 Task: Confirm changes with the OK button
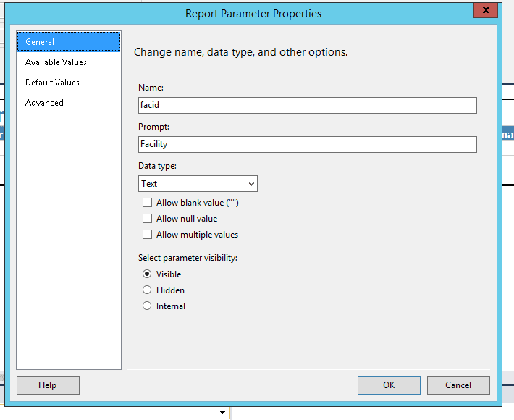click(x=389, y=385)
